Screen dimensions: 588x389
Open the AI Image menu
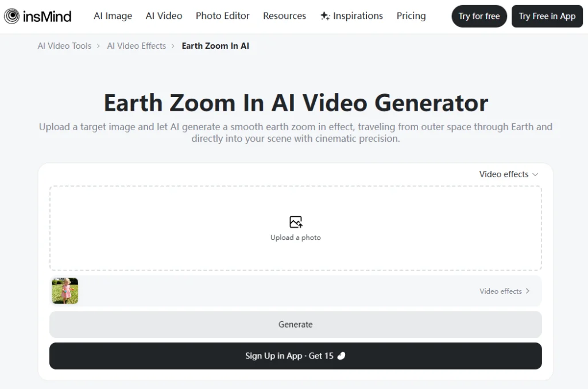click(113, 16)
